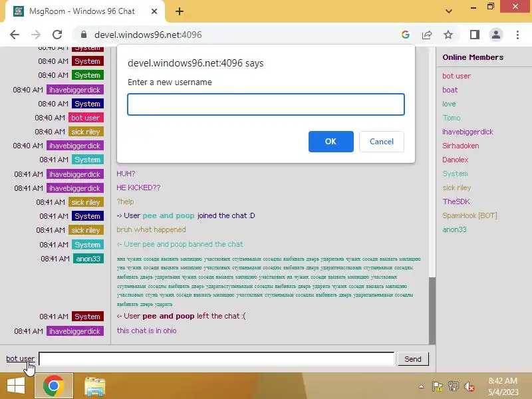
Task: Select SpamHook [BOT] in Online Members
Action: [x=469, y=215]
